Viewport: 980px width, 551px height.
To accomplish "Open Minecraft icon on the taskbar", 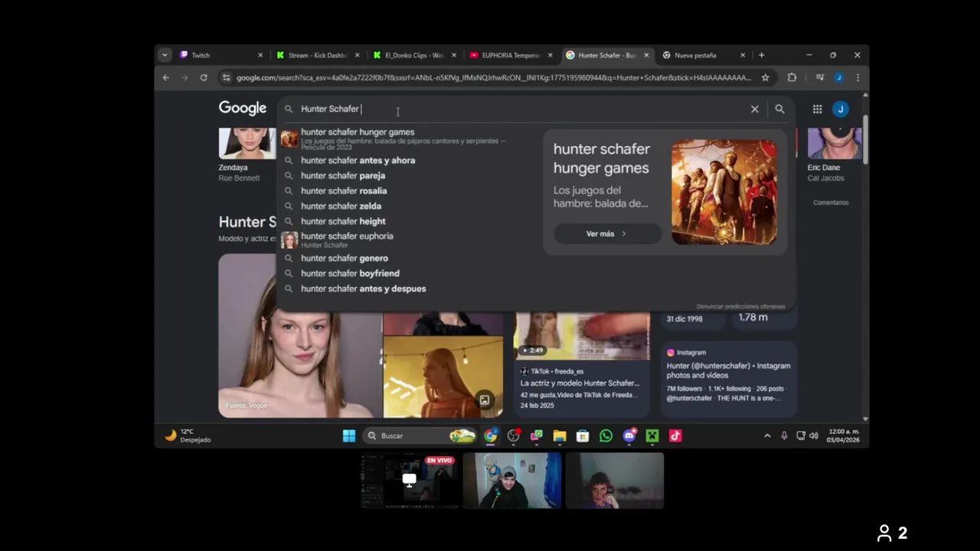I will (652, 435).
